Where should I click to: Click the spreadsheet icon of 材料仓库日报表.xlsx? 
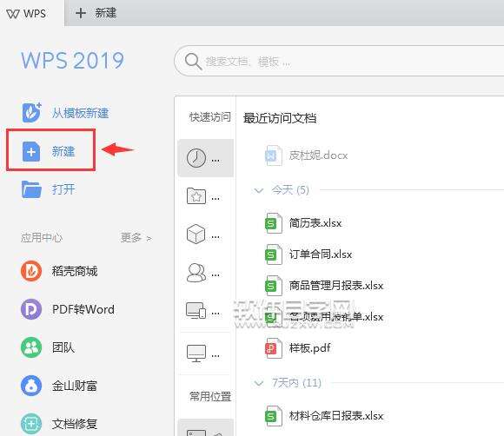[274, 416]
